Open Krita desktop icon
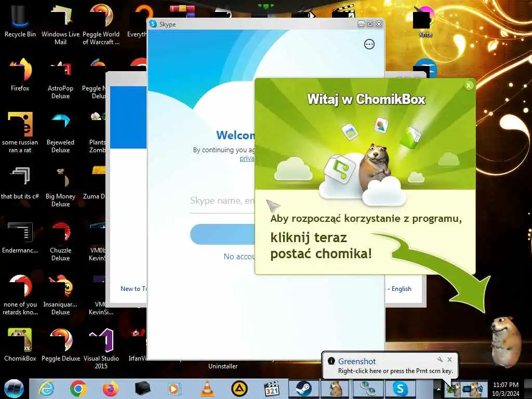532x399 pixels. 425,22
